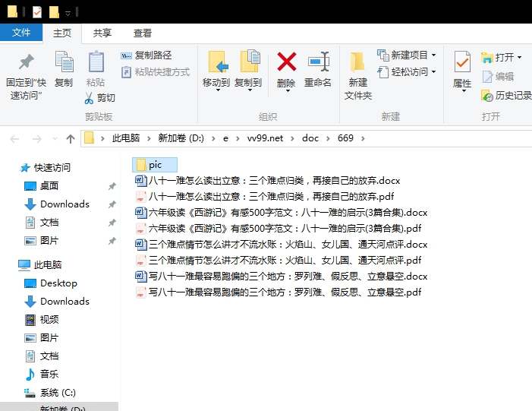The height and width of the screenshot is (411, 532).
Task: Open 图片 under 此电脑
Action: click(x=42, y=337)
